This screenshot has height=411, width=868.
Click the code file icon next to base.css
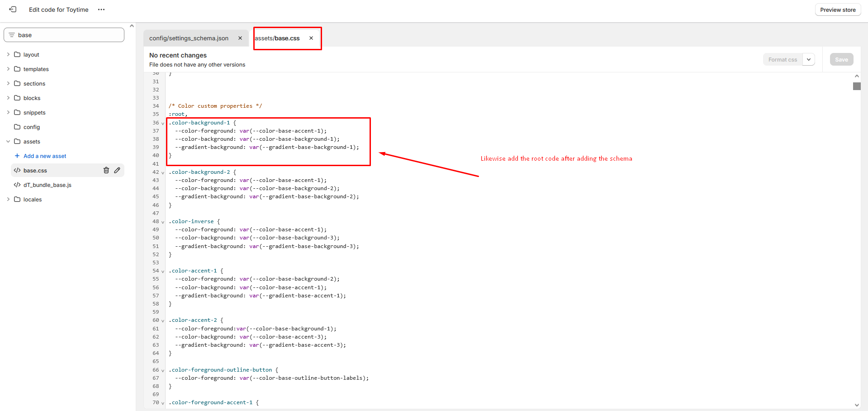17,170
